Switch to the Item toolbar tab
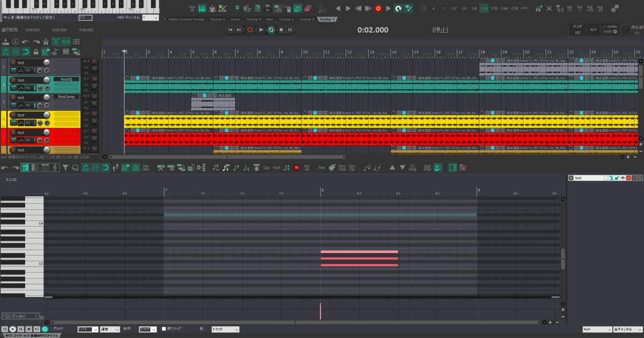The height and width of the screenshot is (338, 644). click(x=270, y=19)
